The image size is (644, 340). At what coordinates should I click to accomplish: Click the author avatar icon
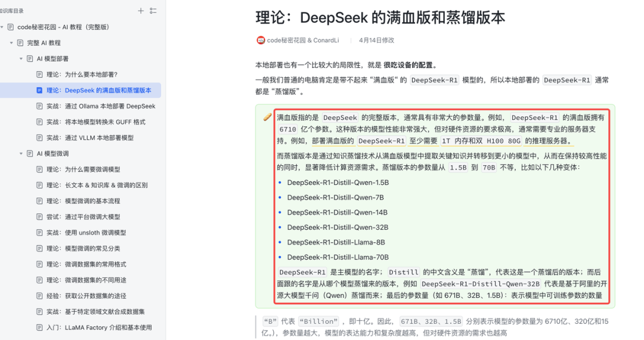point(261,40)
